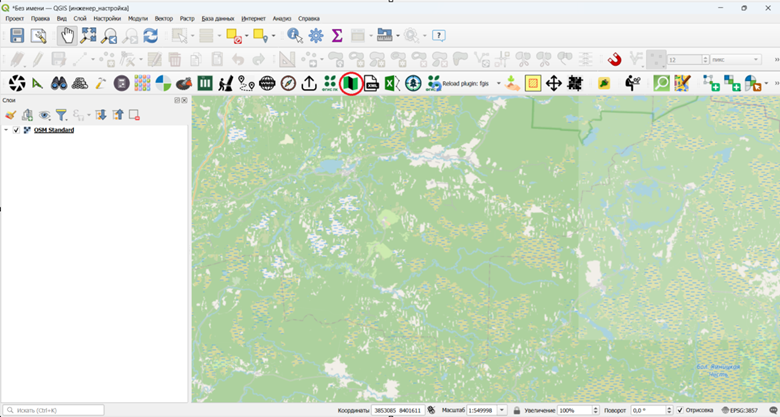Viewport: 780px width, 417px height.
Task: Click the Искать (Ctrl+K) search field
Action: coord(54,411)
